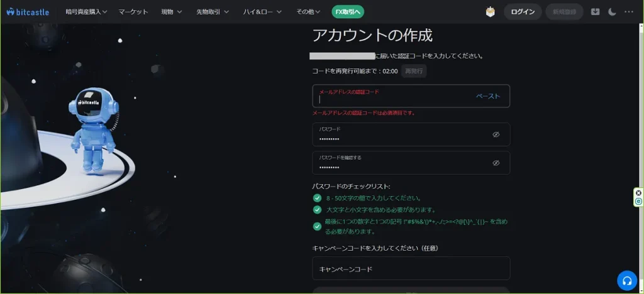This screenshot has width=644, height=294.
Task: Click the 大文字と小文字 checklist checkmark
Action: [317, 210]
